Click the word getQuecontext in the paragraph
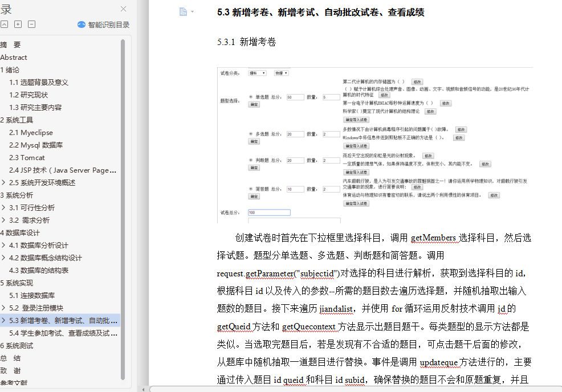Image resolution: width=562 pixels, height=392 pixels. [x=308, y=327]
